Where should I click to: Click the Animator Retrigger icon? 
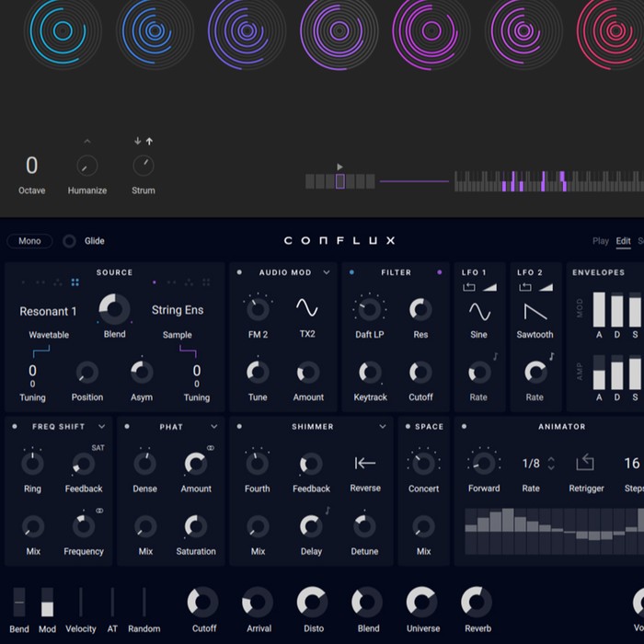[585, 462]
